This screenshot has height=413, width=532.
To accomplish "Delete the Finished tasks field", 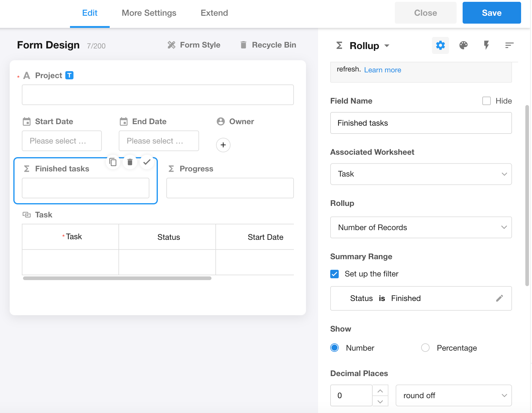I will click(x=130, y=162).
